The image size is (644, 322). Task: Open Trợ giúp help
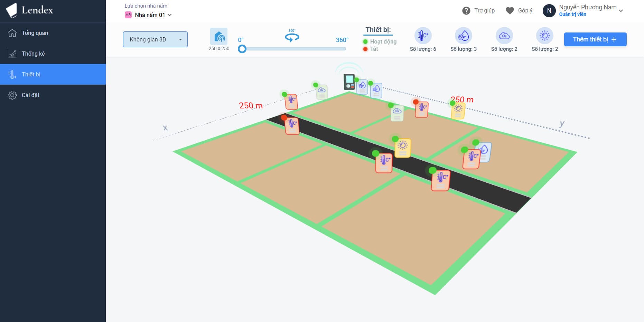[478, 11]
